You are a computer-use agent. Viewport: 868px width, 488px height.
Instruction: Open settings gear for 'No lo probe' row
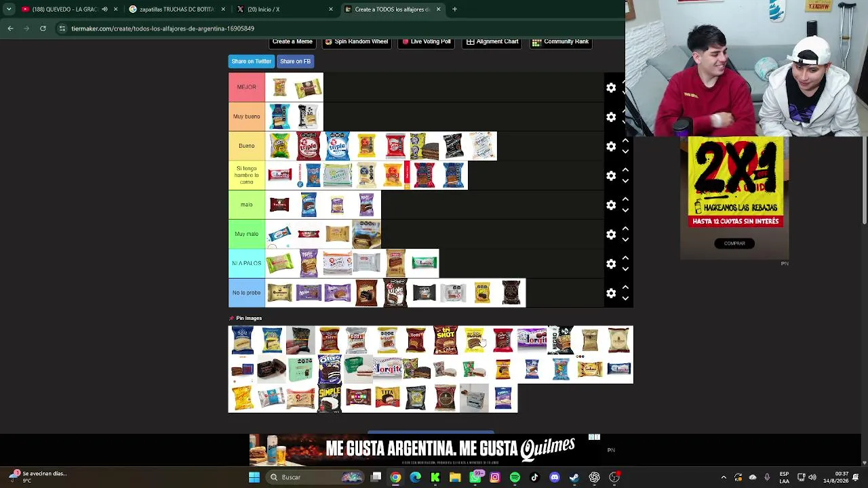tap(611, 293)
